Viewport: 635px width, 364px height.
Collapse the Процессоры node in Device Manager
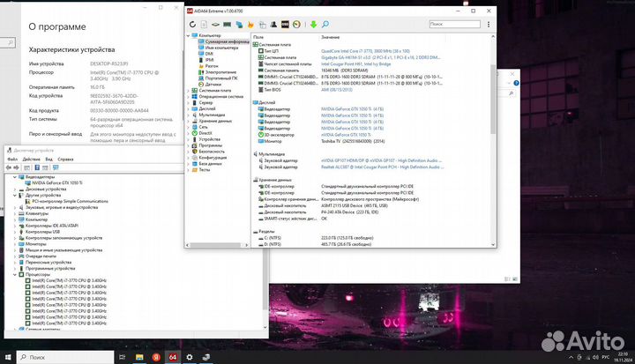(x=13, y=274)
